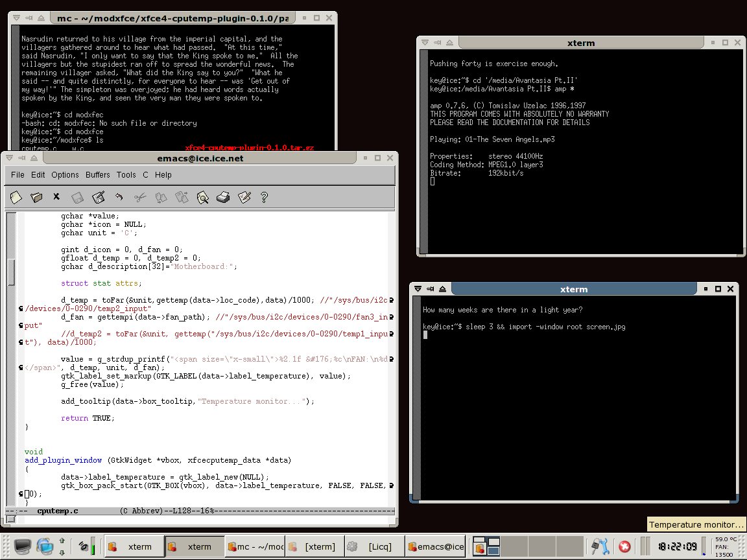Click cputemp.c buffer name in Emacs mode line
747x560 pixels.
(x=58, y=511)
